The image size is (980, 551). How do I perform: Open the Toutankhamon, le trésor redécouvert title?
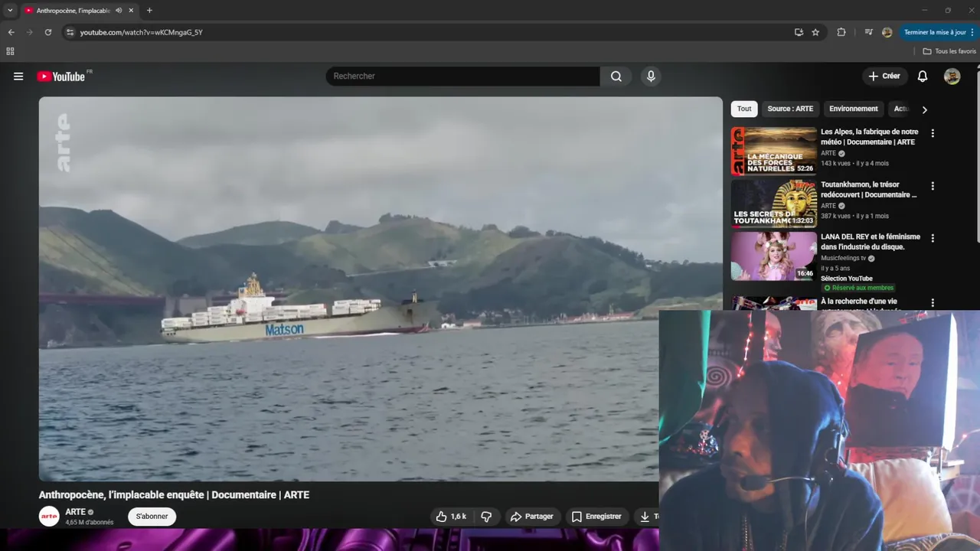point(869,190)
